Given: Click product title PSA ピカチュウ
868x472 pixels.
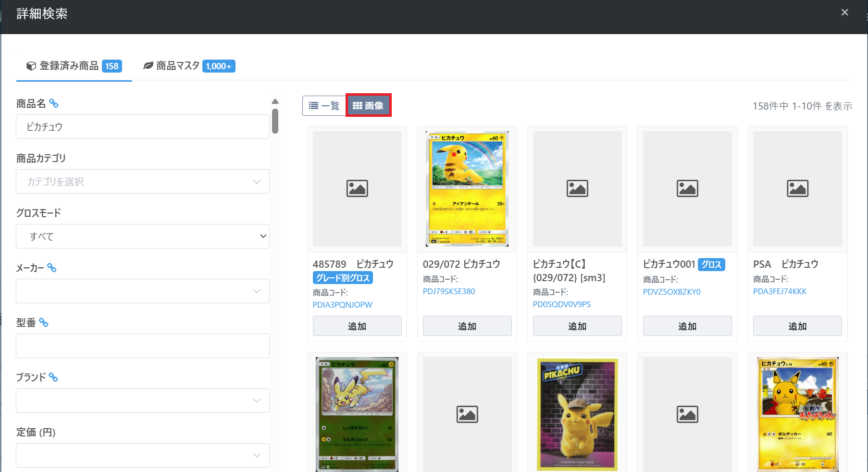Looking at the screenshot, I should 785,264.
